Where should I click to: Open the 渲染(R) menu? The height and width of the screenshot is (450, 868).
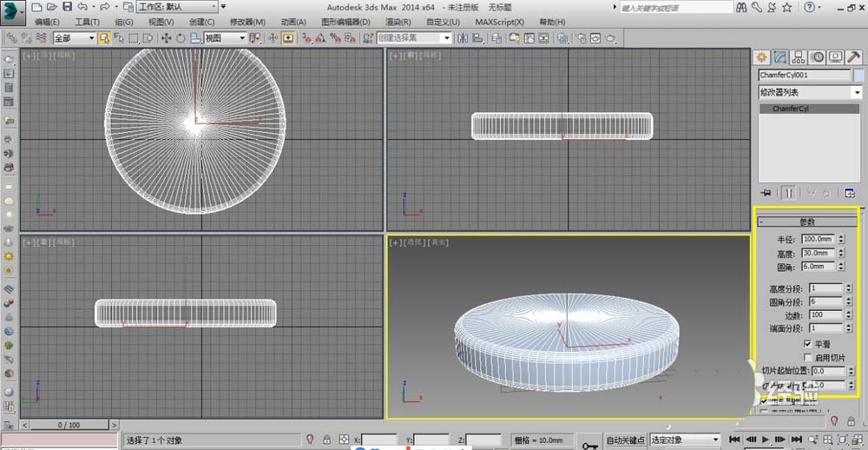(x=398, y=23)
